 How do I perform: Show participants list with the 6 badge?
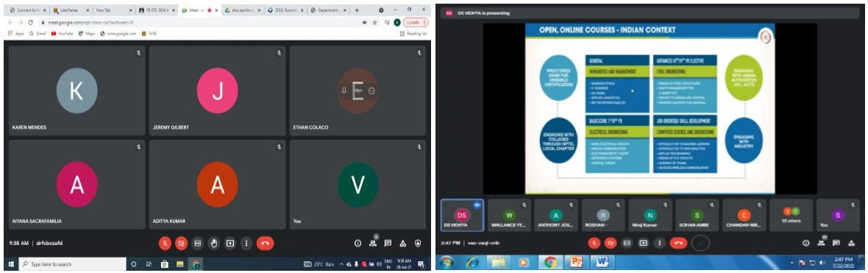tap(374, 242)
